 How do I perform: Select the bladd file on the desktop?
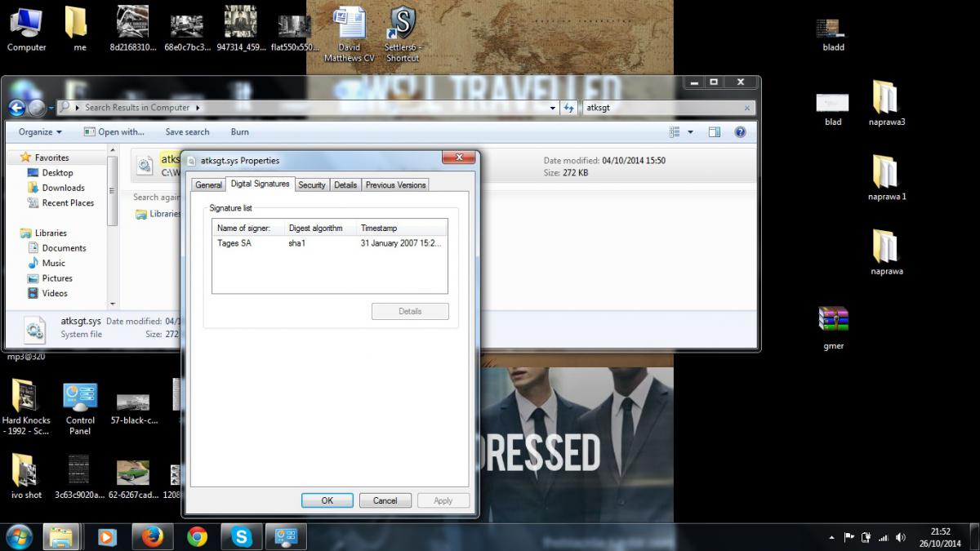click(x=833, y=34)
